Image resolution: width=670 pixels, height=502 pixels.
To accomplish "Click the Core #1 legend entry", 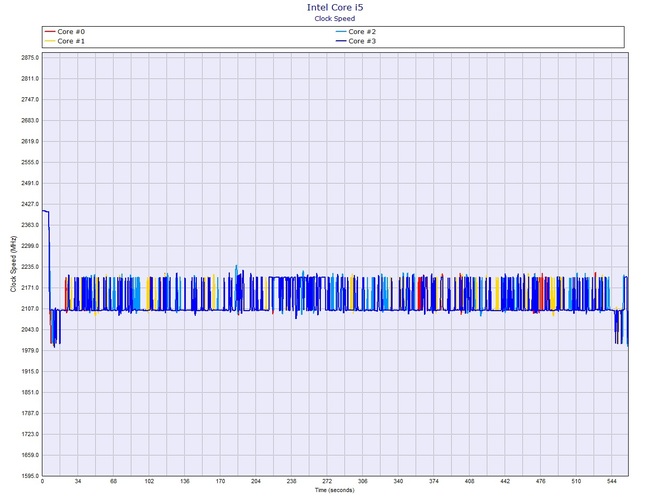I will pyautogui.click(x=65, y=41).
